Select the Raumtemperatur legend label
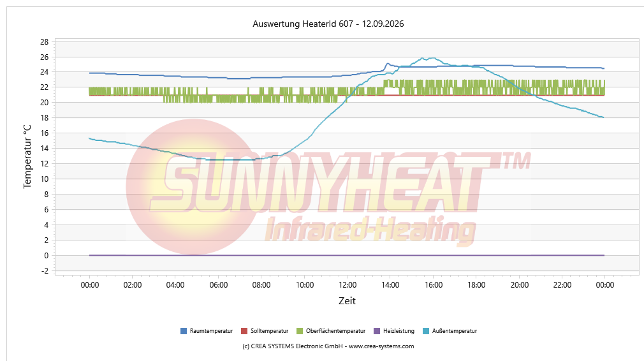644x361 pixels. (211, 331)
